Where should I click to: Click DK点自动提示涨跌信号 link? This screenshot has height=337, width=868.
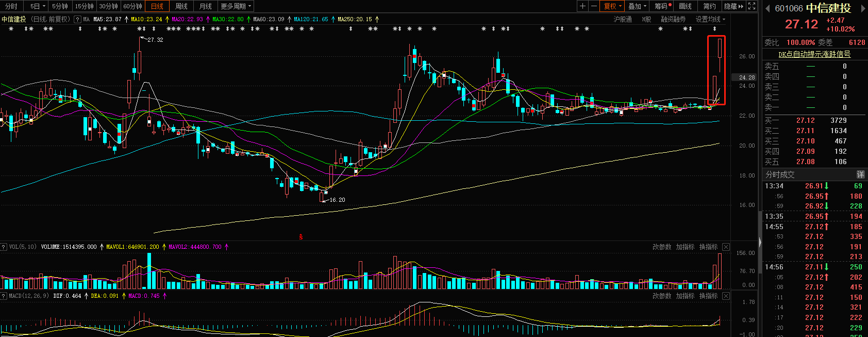click(814, 54)
